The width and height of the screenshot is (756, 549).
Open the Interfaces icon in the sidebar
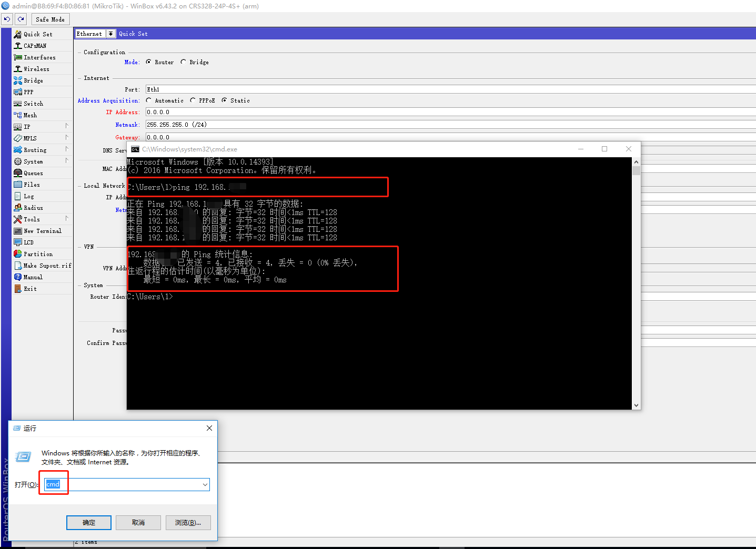18,57
